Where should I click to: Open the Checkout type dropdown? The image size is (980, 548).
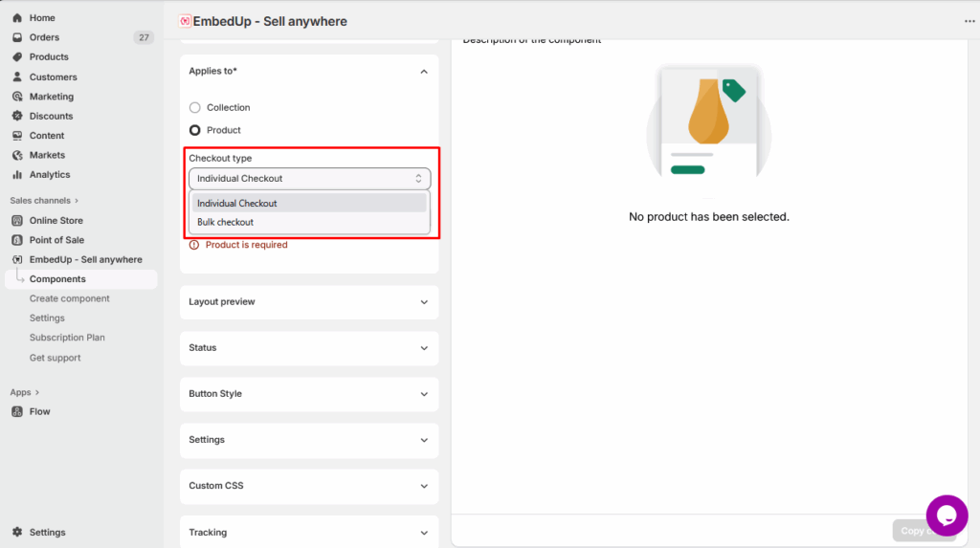click(309, 179)
